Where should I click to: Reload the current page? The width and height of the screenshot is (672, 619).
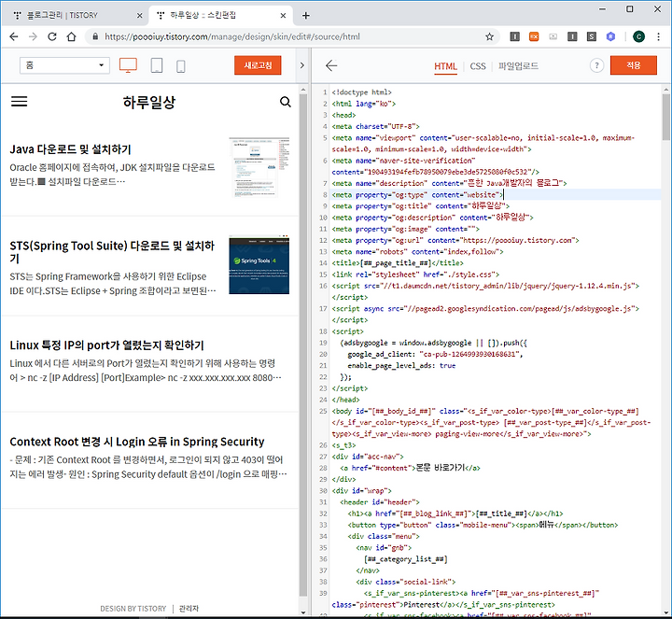pyautogui.click(x=52, y=36)
